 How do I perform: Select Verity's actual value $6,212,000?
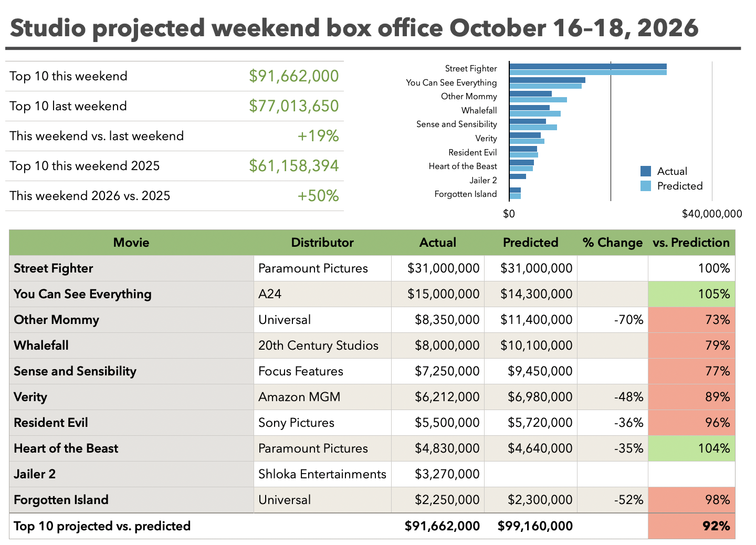coord(438,397)
